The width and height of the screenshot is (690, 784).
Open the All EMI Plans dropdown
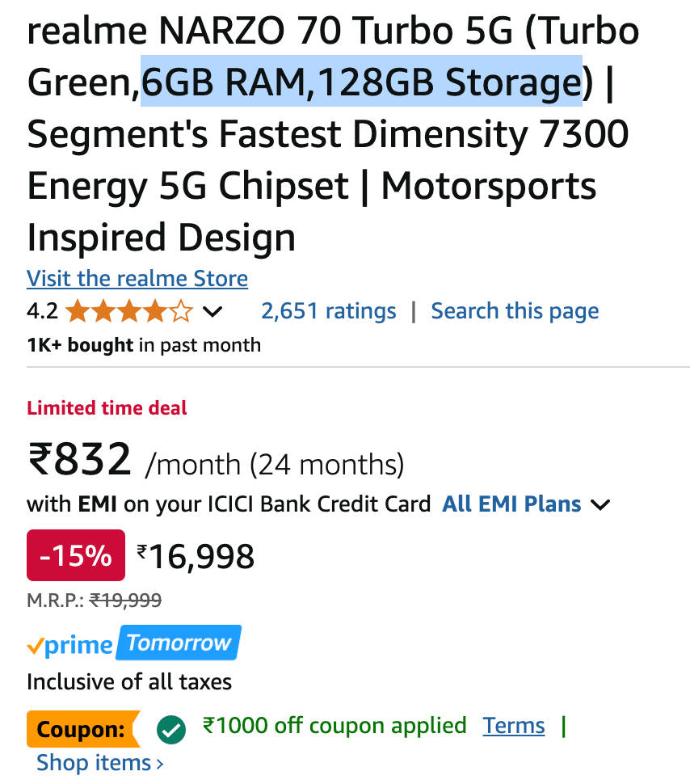tap(512, 504)
